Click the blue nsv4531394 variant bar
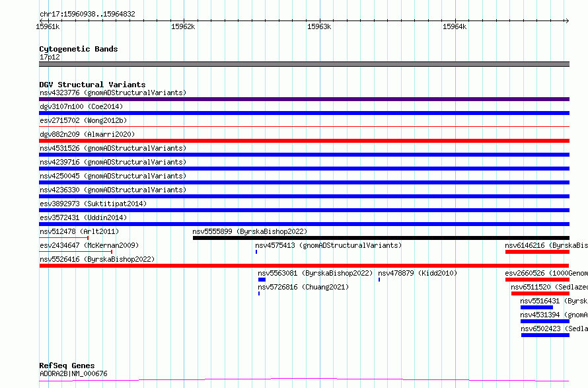Viewport: 588px width, 388px height. tap(545, 321)
